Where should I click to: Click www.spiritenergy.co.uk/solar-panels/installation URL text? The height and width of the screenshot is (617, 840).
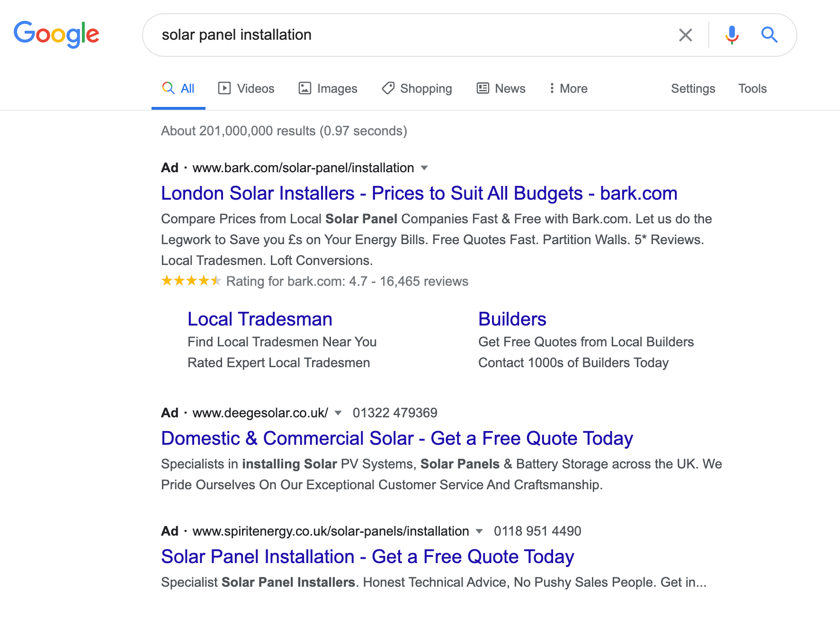point(331,531)
